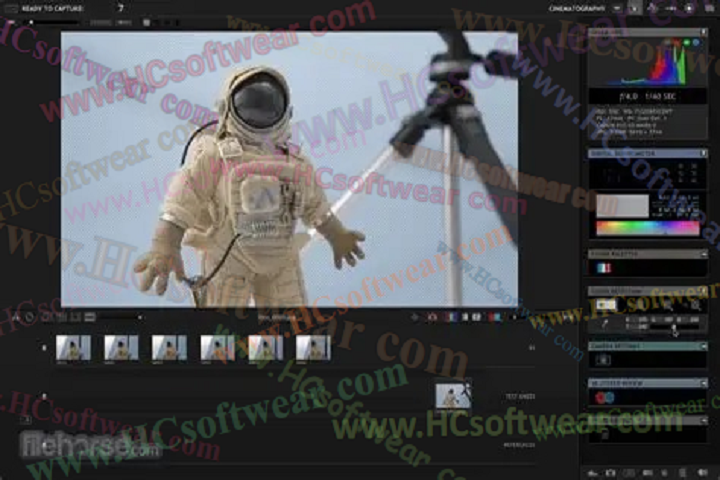The height and width of the screenshot is (480, 720).
Task: Click the gray sampled color swatch
Action: [x=622, y=206]
